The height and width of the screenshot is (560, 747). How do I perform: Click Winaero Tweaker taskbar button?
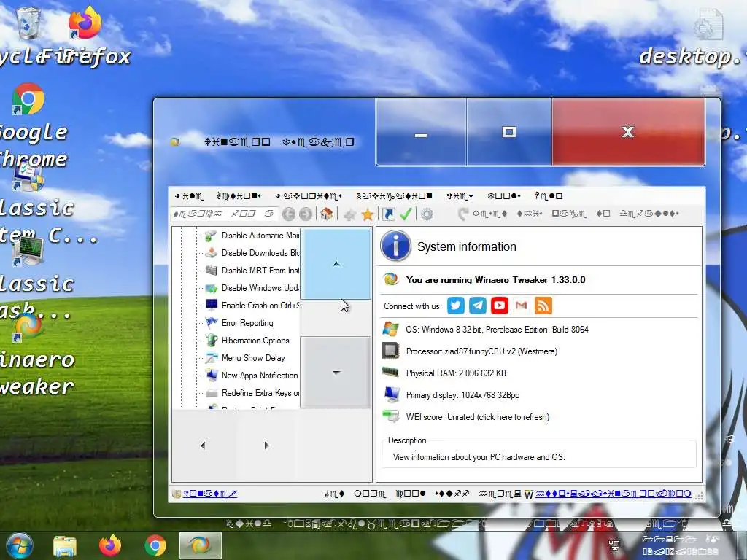click(201, 545)
